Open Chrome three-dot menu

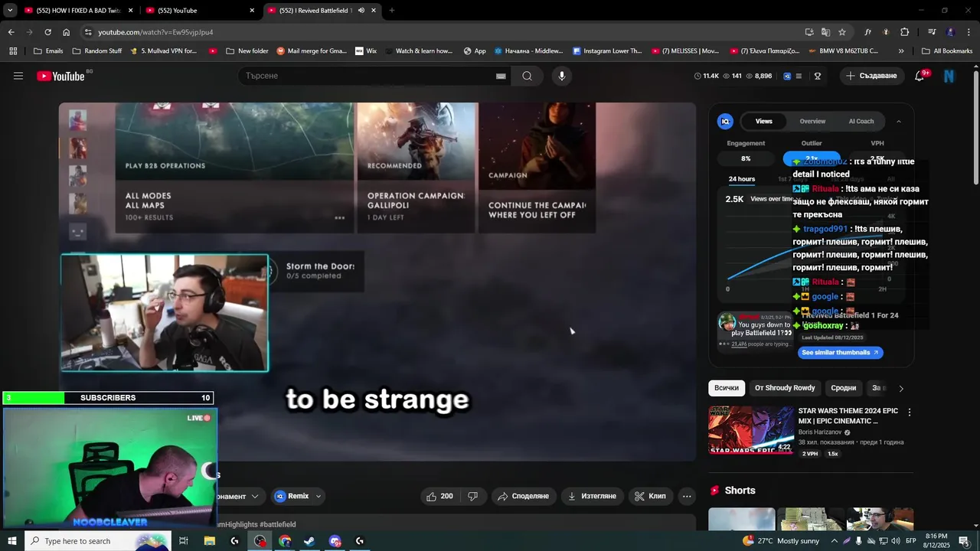(969, 32)
